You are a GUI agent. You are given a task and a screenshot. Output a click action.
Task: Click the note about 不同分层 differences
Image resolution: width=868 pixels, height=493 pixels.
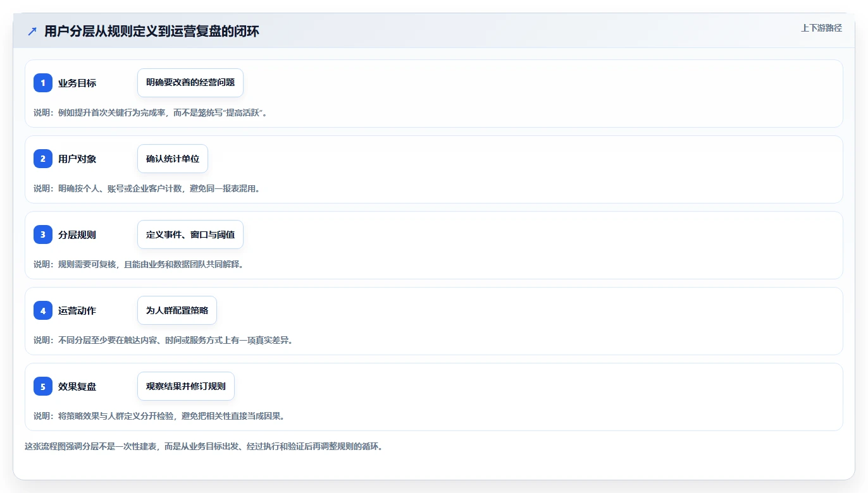pos(163,340)
